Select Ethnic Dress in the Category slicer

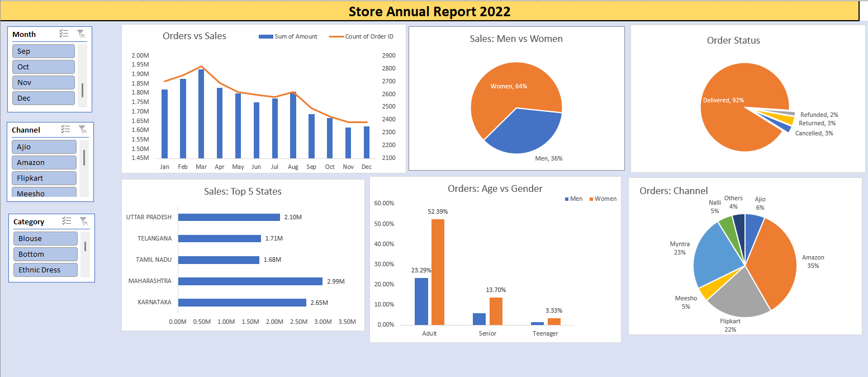pyautogui.click(x=45, y=270)
